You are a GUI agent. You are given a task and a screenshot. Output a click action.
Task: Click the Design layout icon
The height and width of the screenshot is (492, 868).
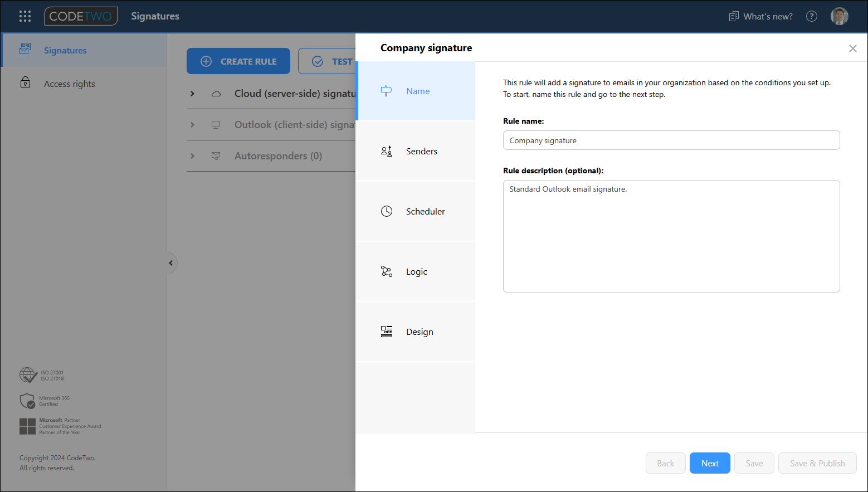pyautogui.click(x=387, y=331)
